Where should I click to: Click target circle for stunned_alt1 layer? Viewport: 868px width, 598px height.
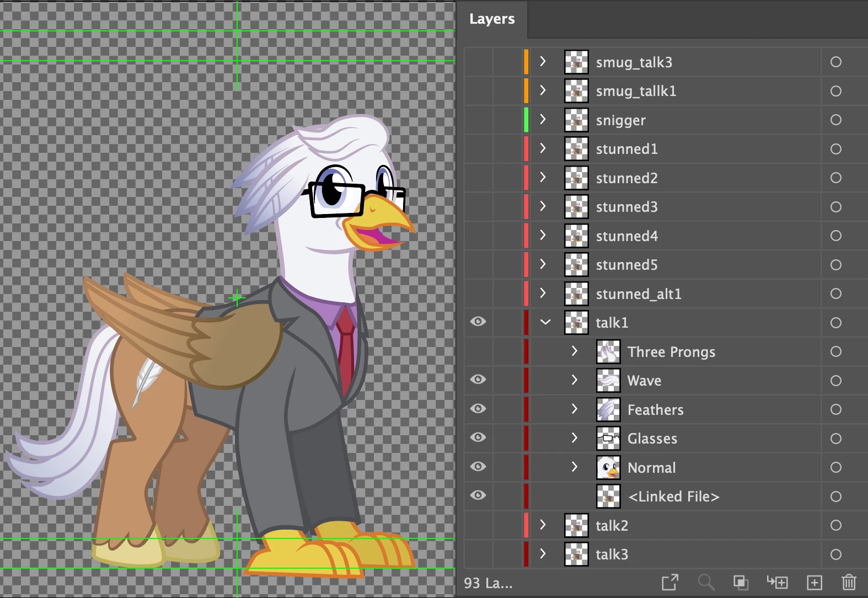[x=836, y=293]
